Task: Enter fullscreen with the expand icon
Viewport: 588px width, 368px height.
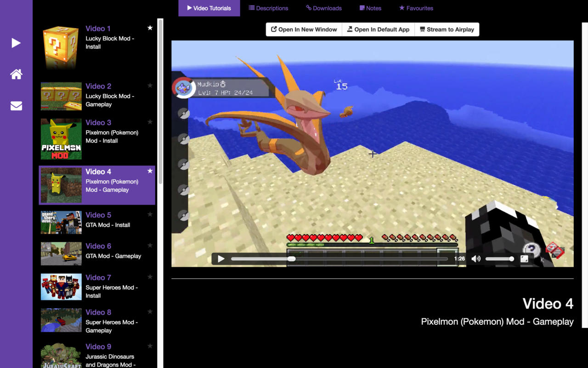Action: [524, 259]
